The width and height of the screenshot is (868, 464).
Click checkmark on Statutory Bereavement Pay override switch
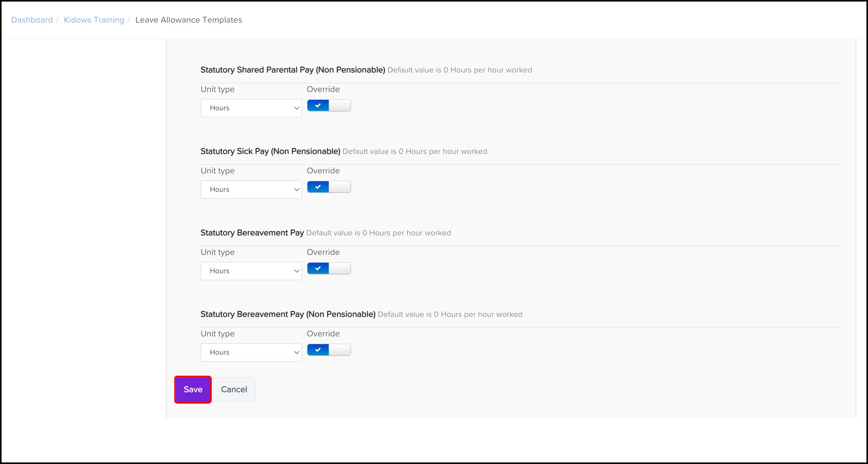pos(318,269)
